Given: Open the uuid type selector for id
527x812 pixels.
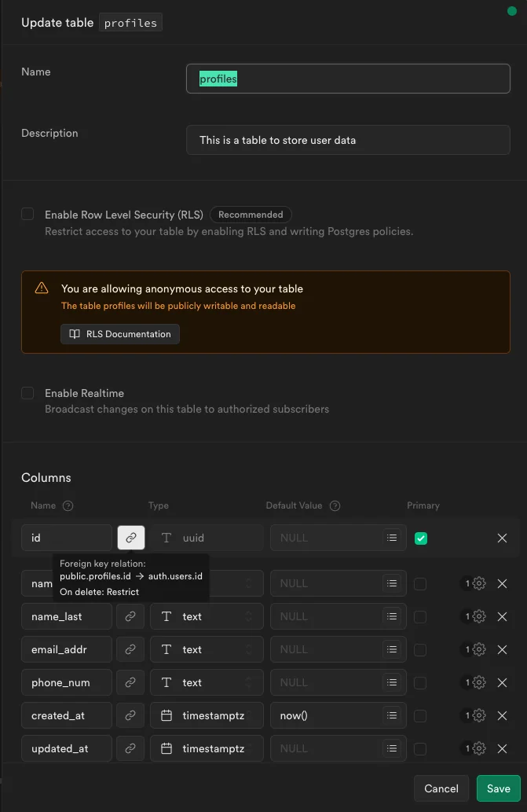Looking at the screenshot, I should click(x=207, y=538).
